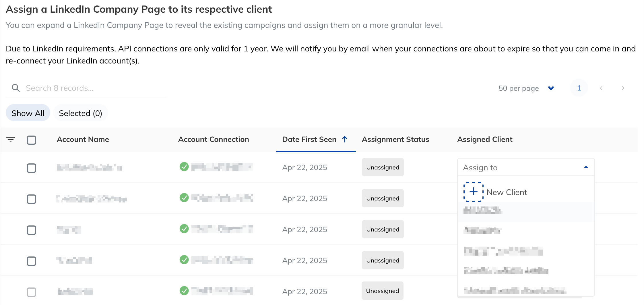This screenshot has width=644, height=305.
Task: Toggle the select-all header checkbox
Action: (31, 140)
